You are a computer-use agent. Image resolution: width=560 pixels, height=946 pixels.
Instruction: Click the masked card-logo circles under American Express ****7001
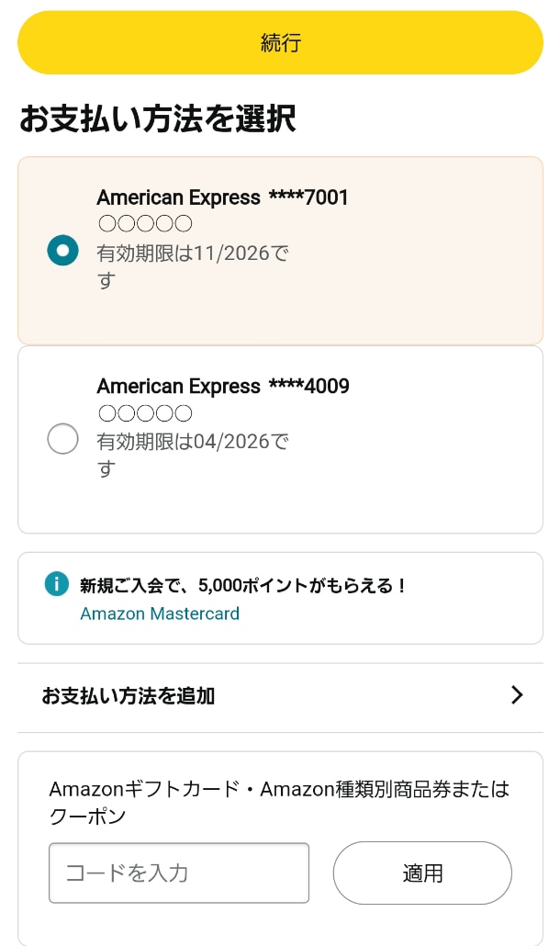(x=145, y=223)
